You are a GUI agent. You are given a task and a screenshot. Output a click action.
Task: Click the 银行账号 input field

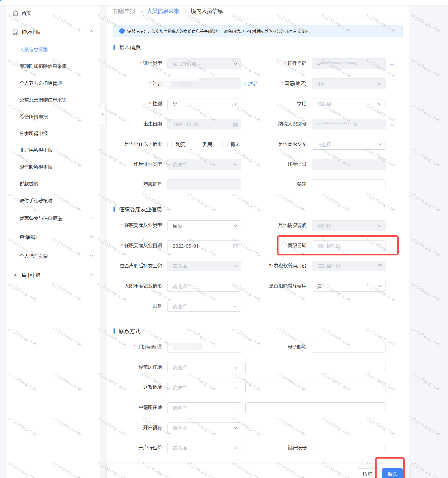tap(349, 448)
